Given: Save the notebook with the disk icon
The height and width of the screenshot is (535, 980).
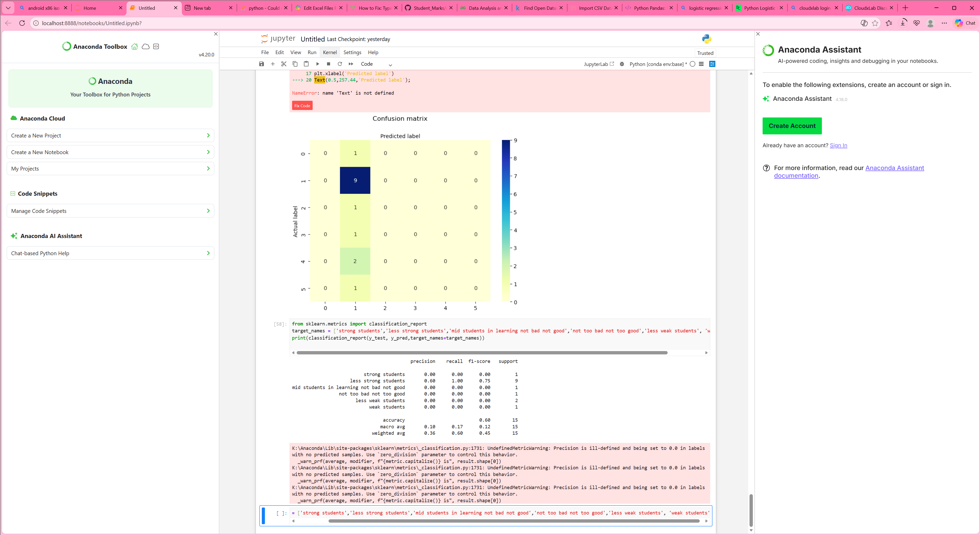Looking at the screenshot, I should coord(261,64).
